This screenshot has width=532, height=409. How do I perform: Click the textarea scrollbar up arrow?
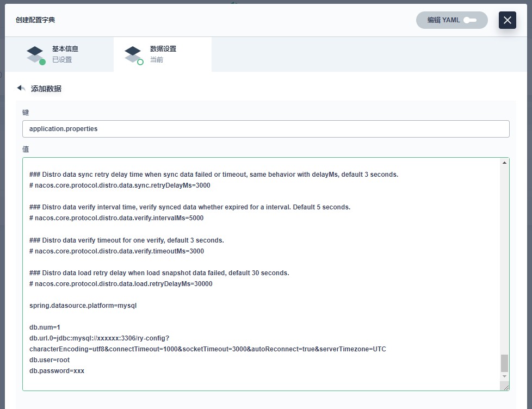(504, 163)
